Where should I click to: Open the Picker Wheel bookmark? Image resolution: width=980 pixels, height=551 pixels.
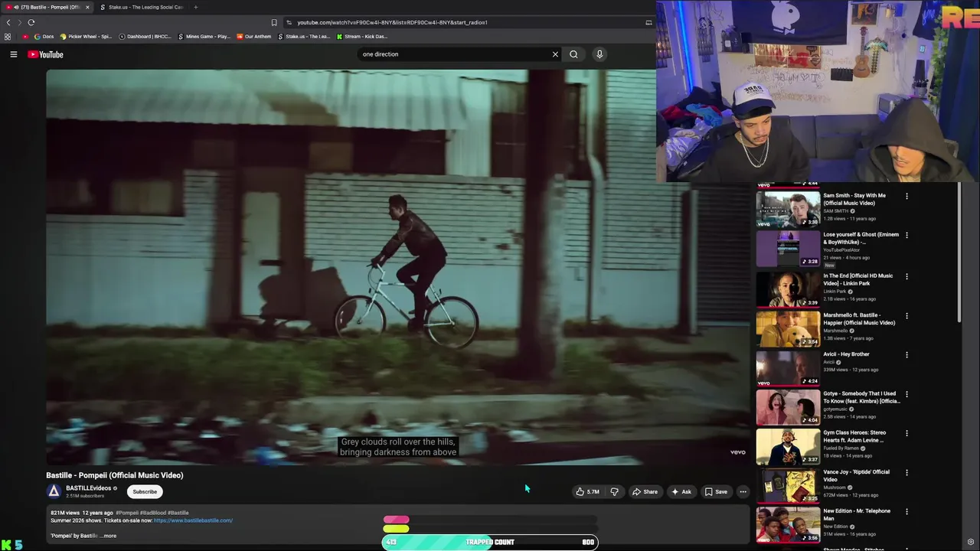coord(87,36)
